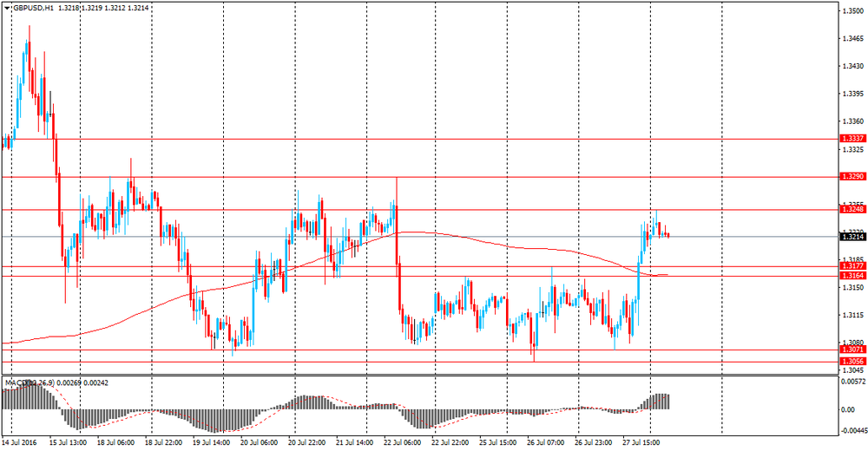Click the 1.3325 price scale label
Screen dimensions: 868x451
[x=852, y=149]
